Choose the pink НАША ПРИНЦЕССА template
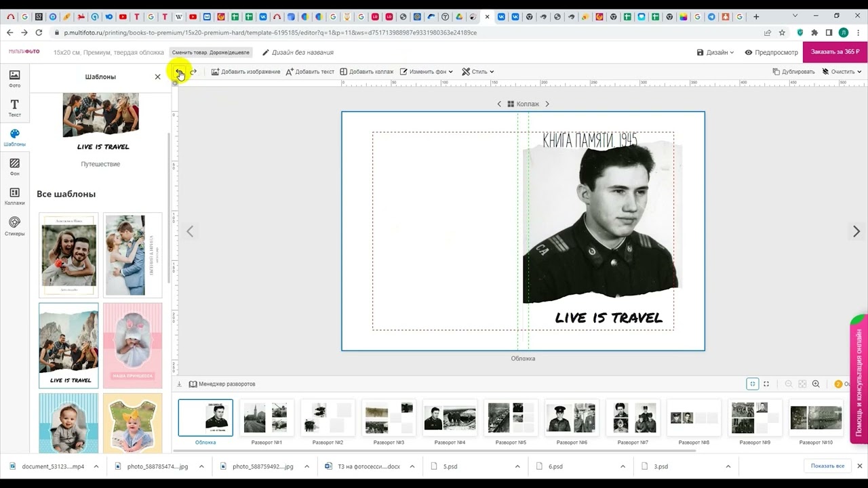This screenshot has height=488, width=868. point(133,346)
